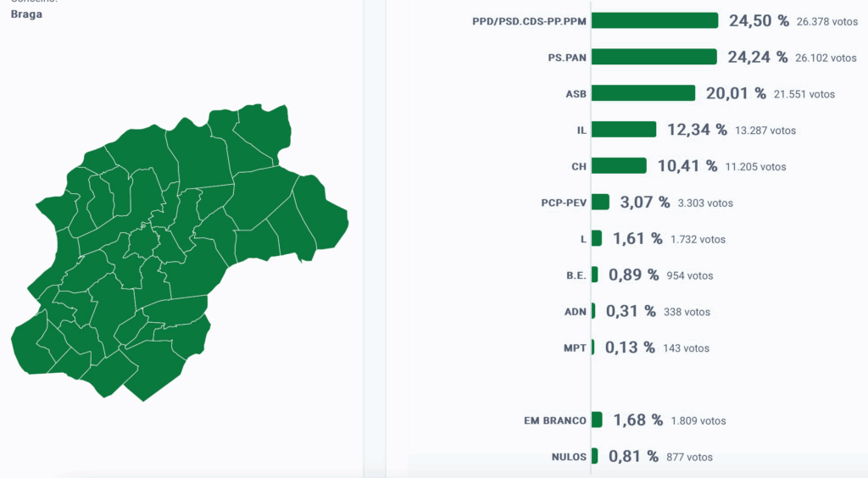Click the PS.PAN green result bar
Viewport: 868px width, 478px height.
(654, 57)
